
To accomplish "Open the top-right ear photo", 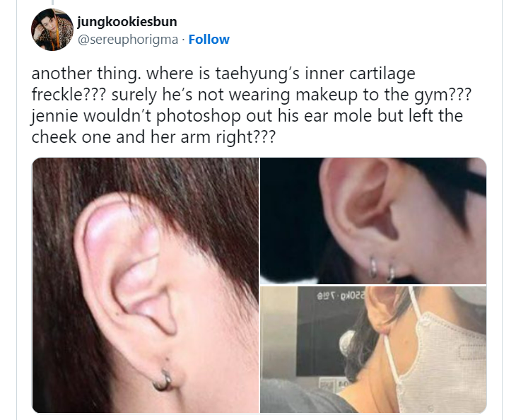I will (x=373, y=221).
